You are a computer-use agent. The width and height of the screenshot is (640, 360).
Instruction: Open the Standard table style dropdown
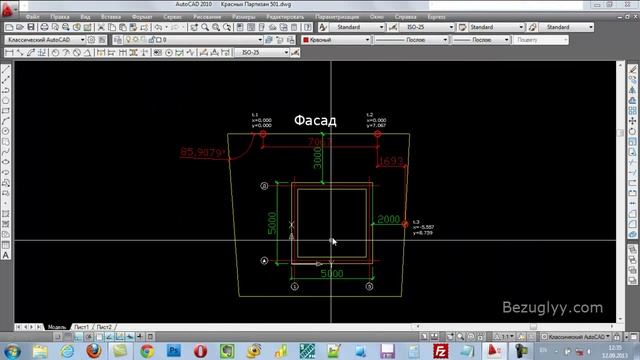pyautogui.click(x=496, y=27)
